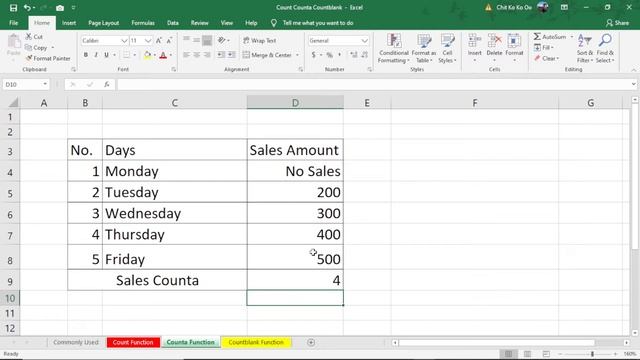Open Conditional Formatting

(x=393, y=49)
